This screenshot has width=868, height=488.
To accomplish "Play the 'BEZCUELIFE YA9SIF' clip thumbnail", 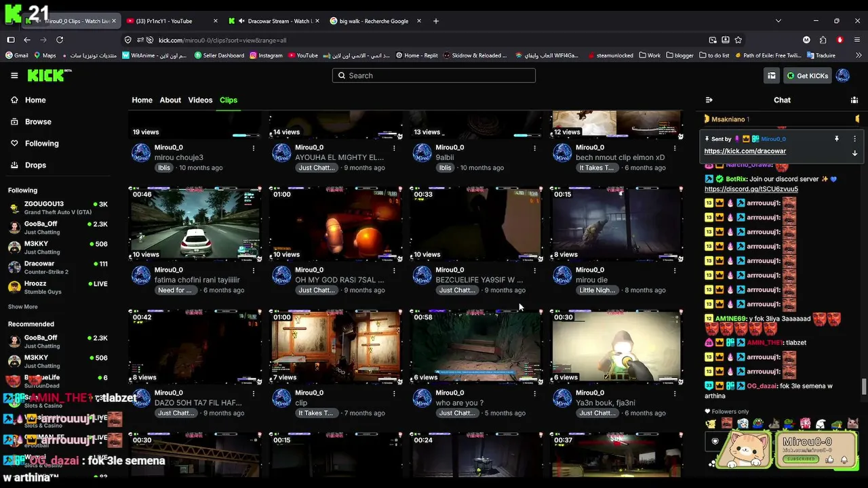I will (476, 224).
